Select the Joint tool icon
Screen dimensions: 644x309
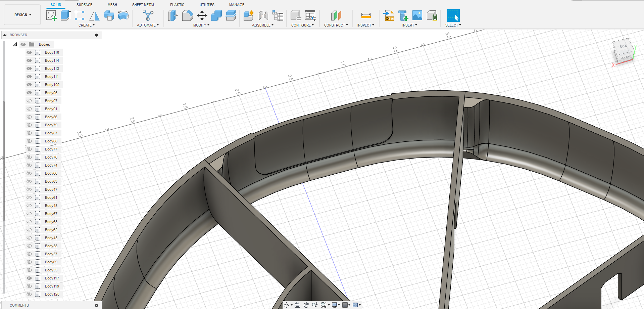263,15
